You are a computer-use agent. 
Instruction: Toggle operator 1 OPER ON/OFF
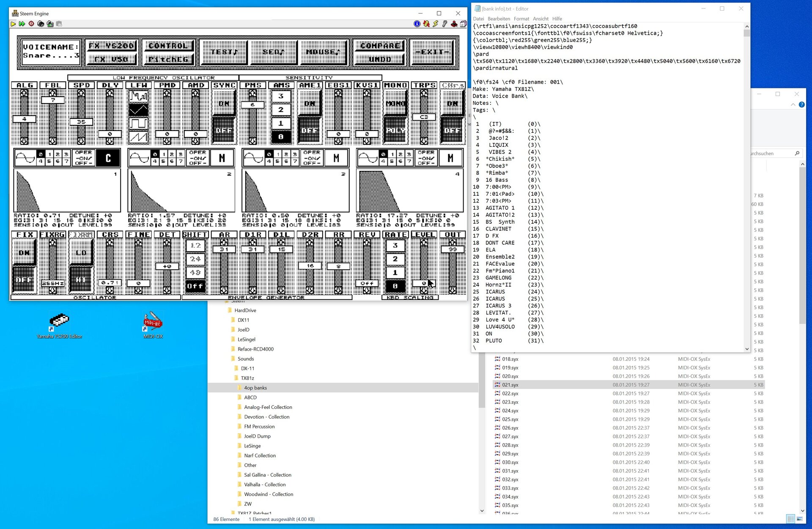coord(84,158)
